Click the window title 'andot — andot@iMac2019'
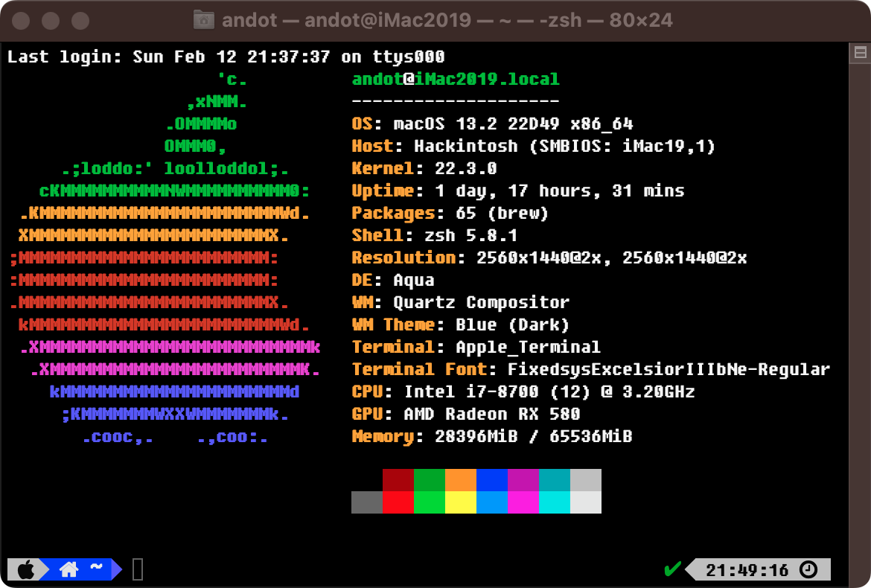The image size is (871, 588). pyautogui.click(x=447, y=21)
